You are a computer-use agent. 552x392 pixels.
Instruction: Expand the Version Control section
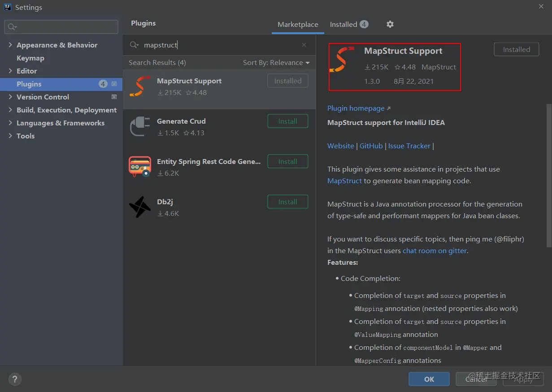tap(10, 97)
